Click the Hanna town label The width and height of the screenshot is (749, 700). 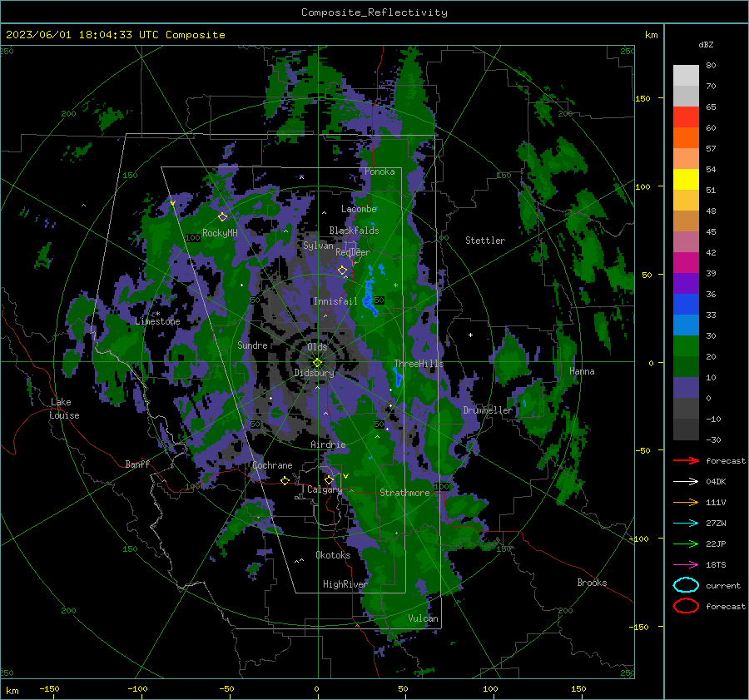coord(582,371)
